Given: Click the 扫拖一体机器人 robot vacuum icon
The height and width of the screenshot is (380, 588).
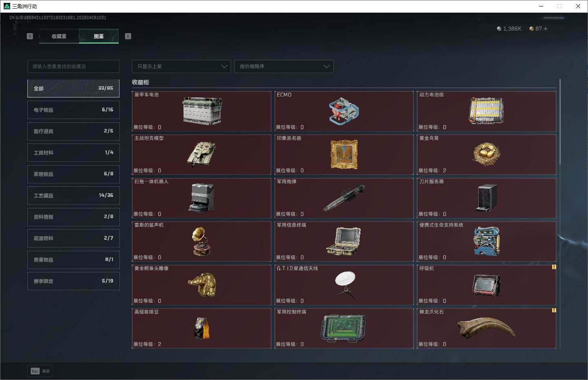Looking at the screenshot, I should (x=202, y=198).
